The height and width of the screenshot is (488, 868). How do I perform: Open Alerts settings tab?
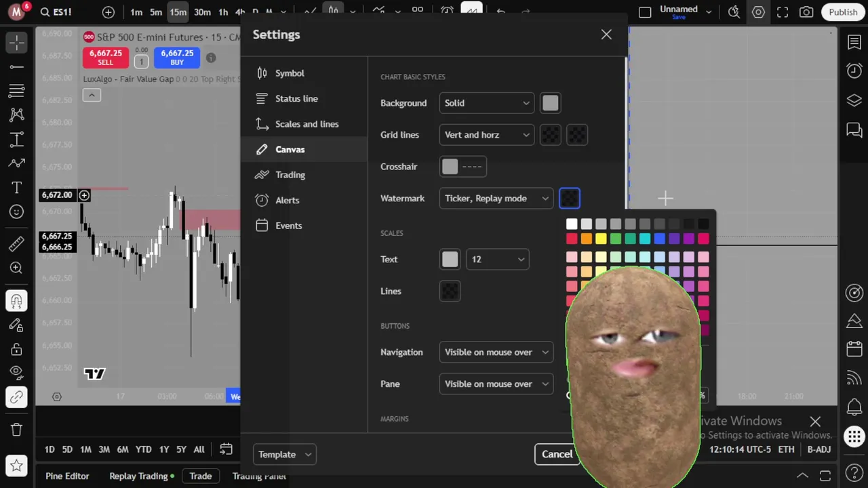(304, 200)
